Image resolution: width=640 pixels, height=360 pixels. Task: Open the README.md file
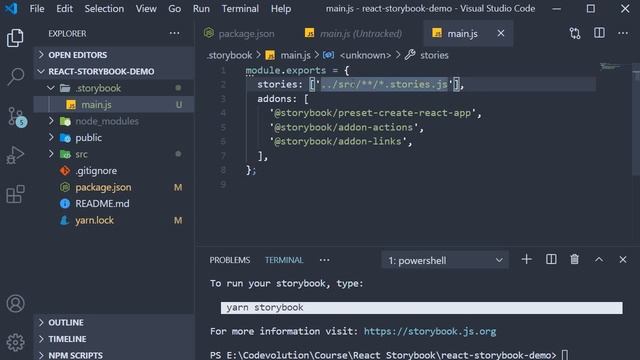(x=114, y=204)
